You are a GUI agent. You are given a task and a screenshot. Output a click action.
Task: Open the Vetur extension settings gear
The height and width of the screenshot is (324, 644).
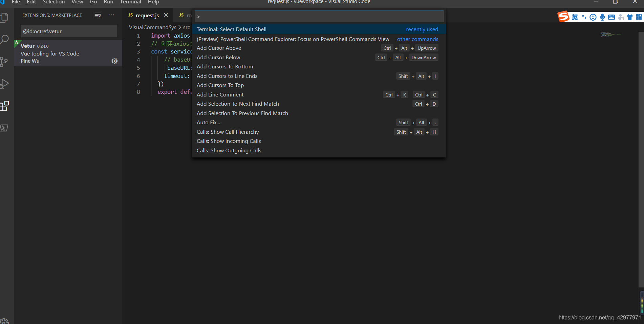[x=114, y=61]
